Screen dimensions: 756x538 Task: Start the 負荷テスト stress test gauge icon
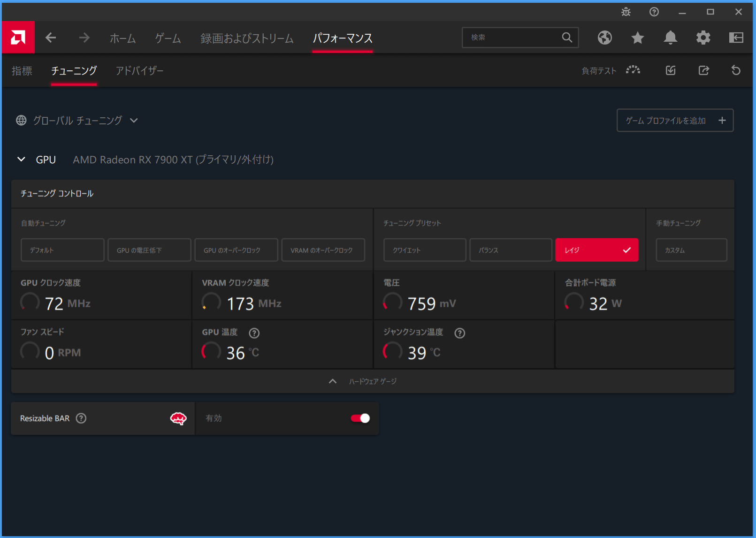click(633, 70)
